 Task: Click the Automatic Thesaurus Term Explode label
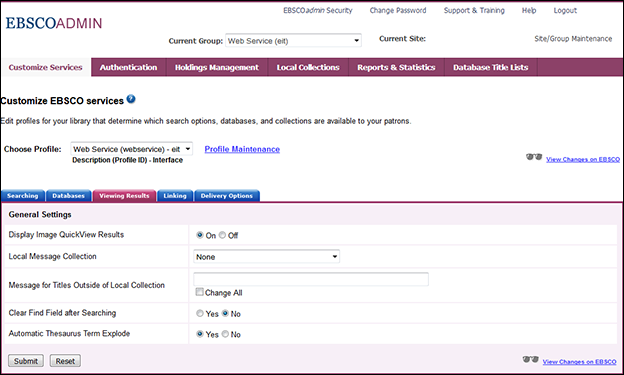tap(70, 334)
